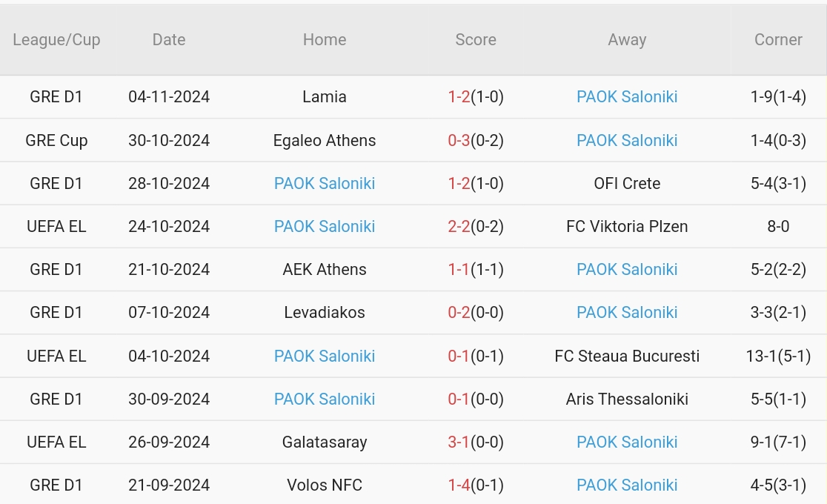Select PAOK Saloniki link in Galatasaray row
The height and width of the screenshot is (504, 827).
627,442
